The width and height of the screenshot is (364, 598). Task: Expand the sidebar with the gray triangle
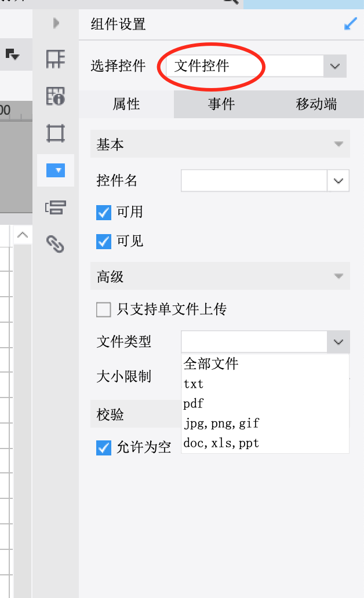pos(56,23)
